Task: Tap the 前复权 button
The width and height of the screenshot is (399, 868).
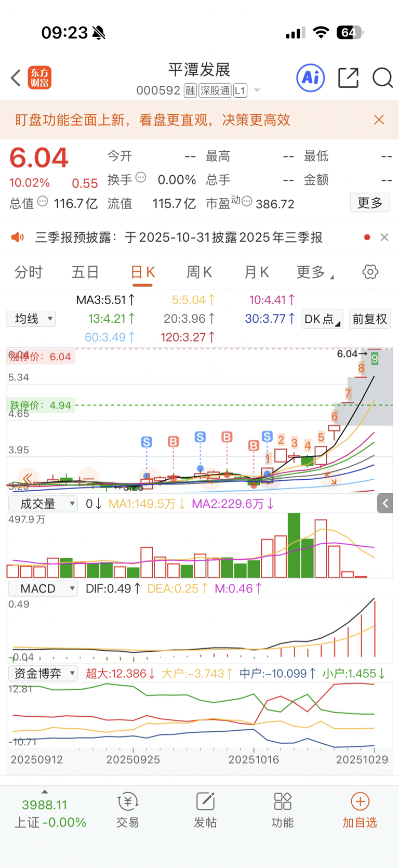Action: 370,319
